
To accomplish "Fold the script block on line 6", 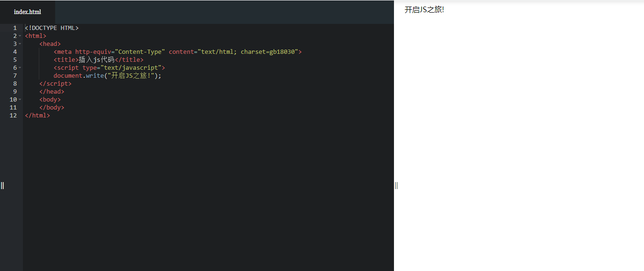I will coord(20,68).
